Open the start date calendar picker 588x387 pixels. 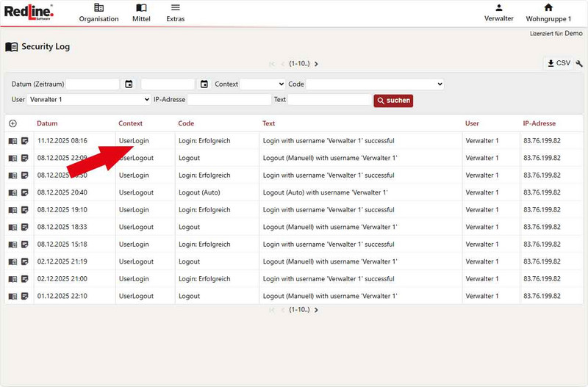pyautogui.click(x=129, y=84)
